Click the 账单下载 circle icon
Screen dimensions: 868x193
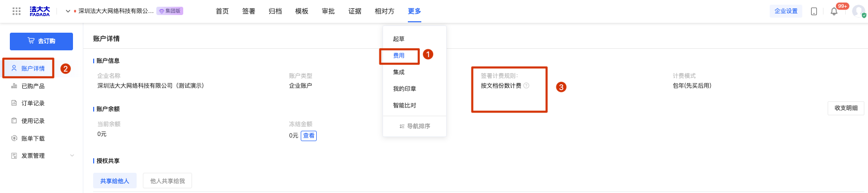(14, 139)
